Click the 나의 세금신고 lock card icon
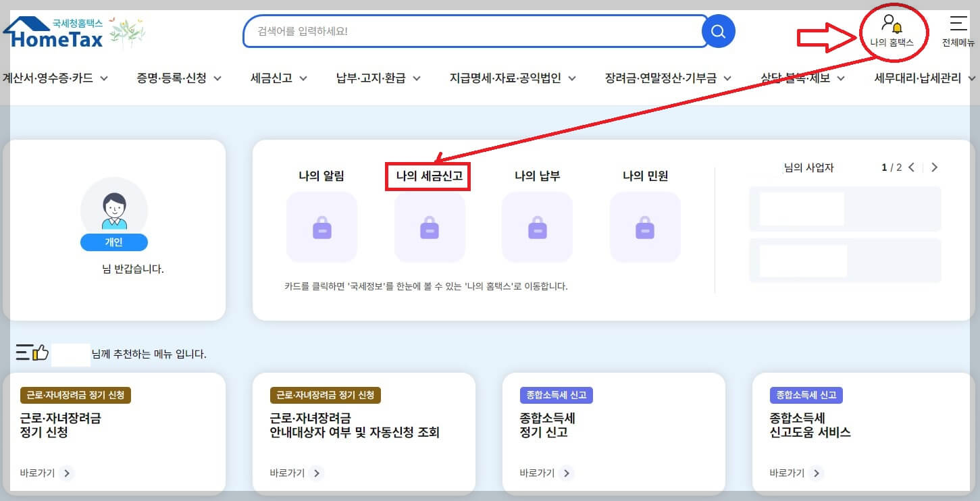This screenshot has height=501, width=980. coord(429,228)
